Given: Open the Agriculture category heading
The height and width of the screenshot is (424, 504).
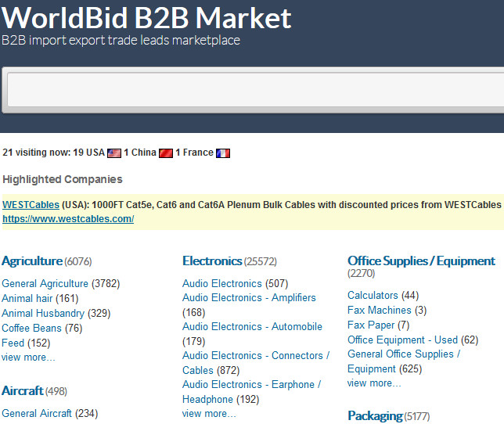Looking at the screenshot, I should 32,261.
